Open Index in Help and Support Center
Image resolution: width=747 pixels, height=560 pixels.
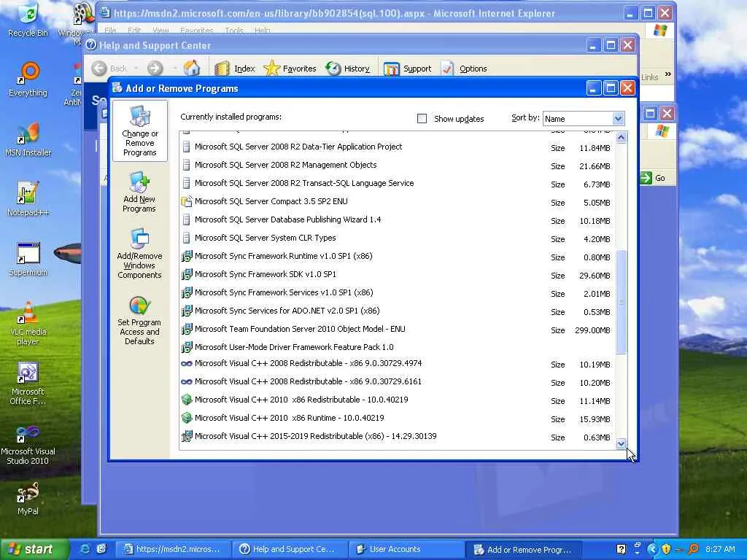pos(235,69)
